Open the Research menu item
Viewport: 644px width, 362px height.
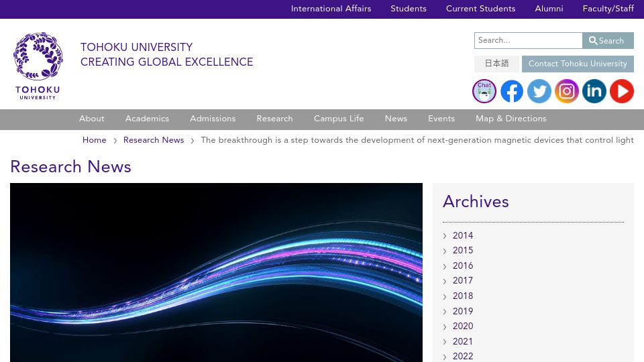275,119
